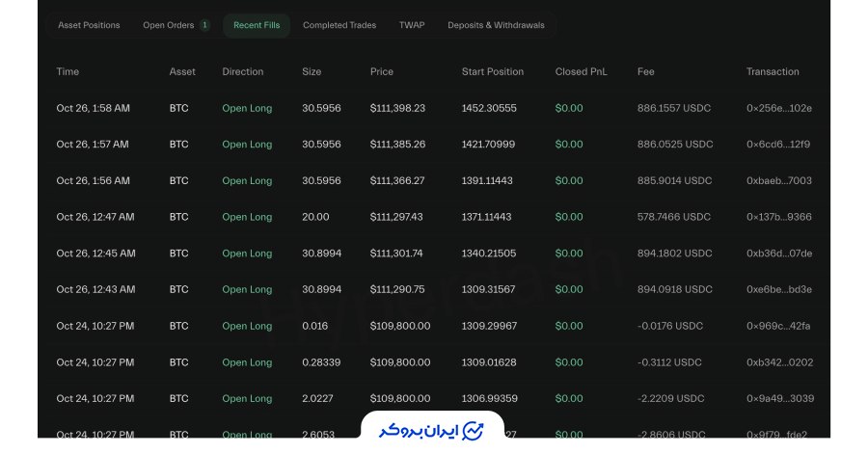Open the TWAP tab
Viewport: 868px width, 454px height.
point(412,25)
